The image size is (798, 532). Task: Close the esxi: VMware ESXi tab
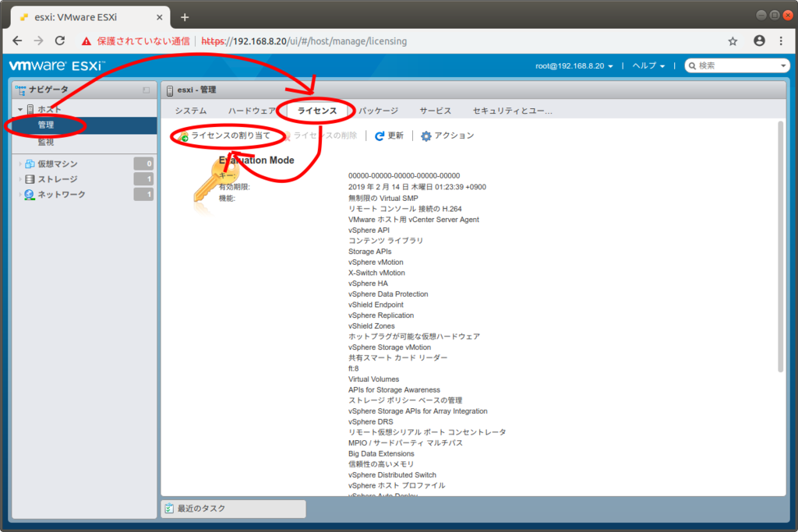159,17
